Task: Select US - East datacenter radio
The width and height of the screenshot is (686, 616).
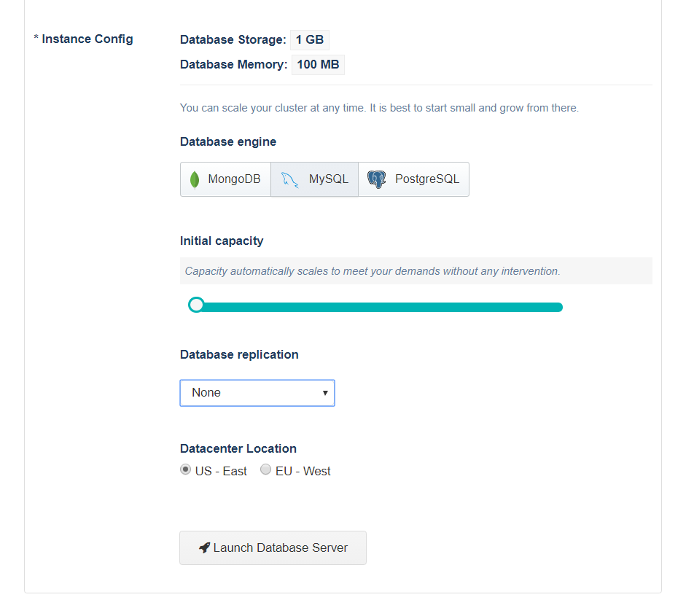Action: tap(185, 469)
